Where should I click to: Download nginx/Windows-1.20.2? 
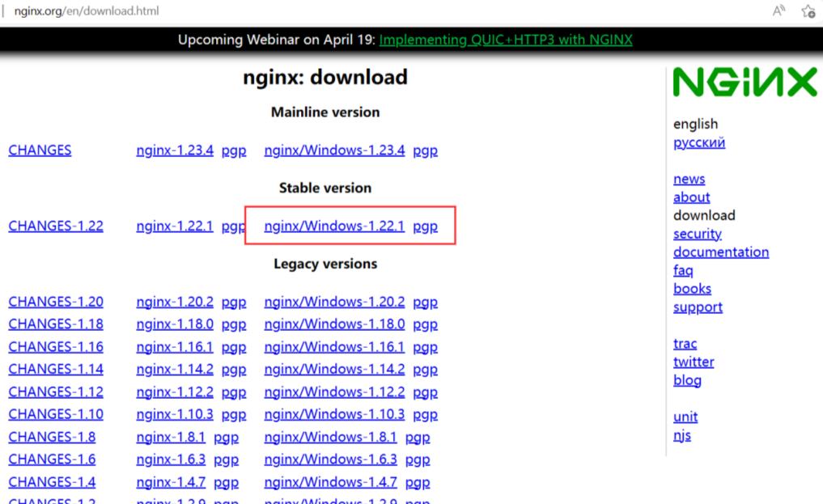tap(334, 302)
